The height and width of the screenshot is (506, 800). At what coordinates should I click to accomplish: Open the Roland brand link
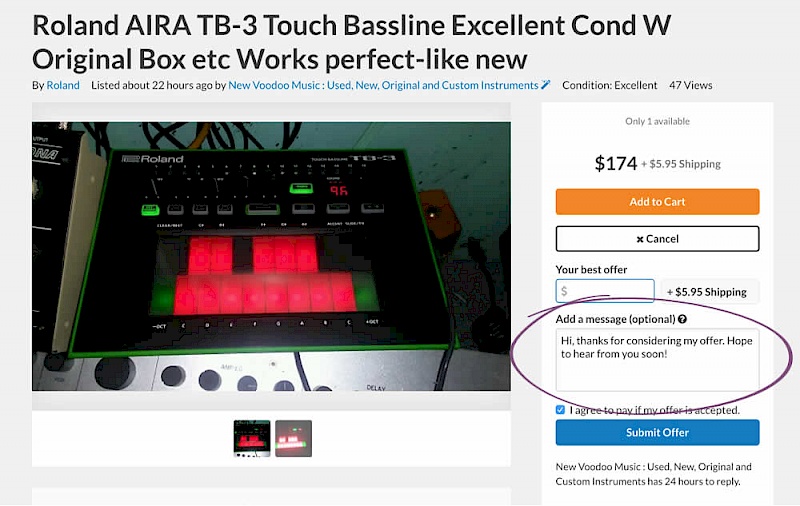pyautogui.click(x=63, y=85)
